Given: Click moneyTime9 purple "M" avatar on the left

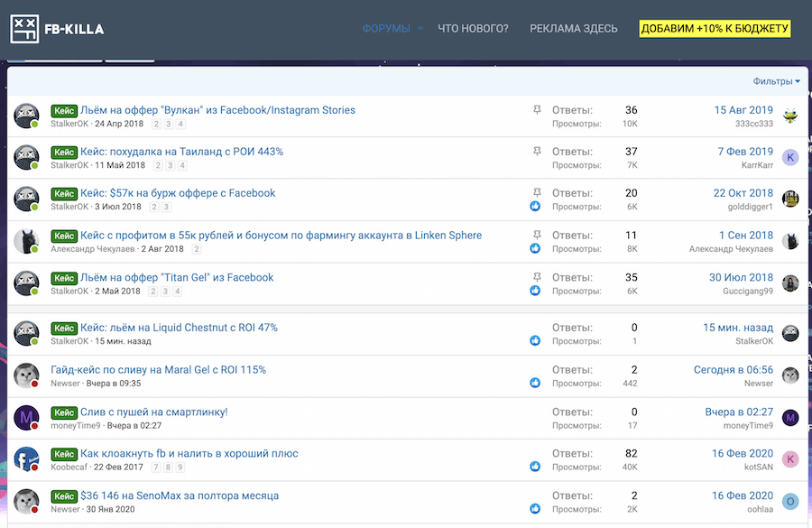Looking at the screenshot, I should 26,418.
